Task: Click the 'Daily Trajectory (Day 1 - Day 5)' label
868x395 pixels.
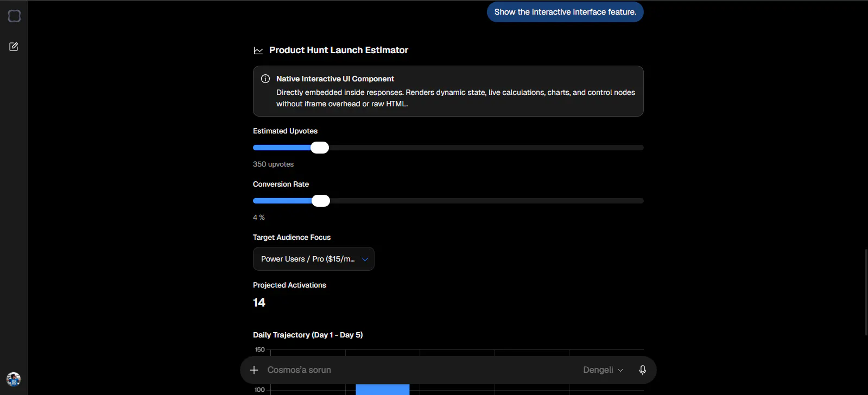Action: coord(308,335)
